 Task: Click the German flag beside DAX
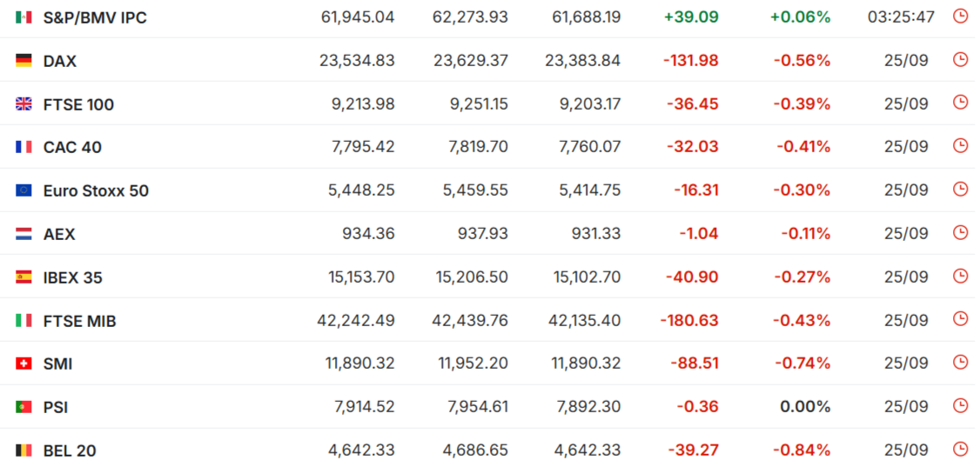[23, 61]
